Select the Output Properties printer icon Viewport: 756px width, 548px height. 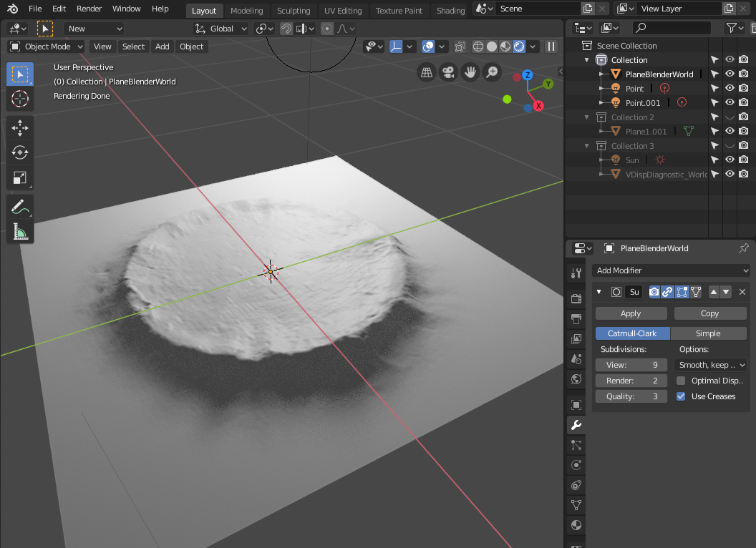(x=576, y=319)
